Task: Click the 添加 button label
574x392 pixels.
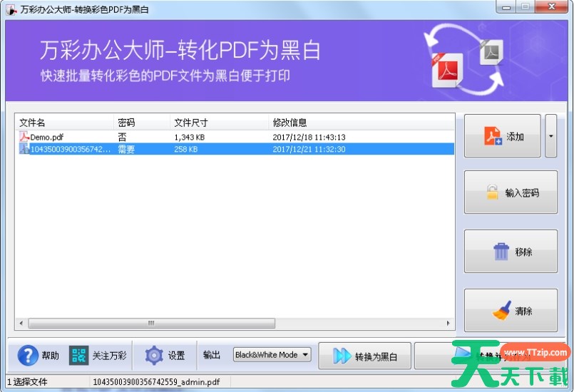Action: tap(515, 137)
